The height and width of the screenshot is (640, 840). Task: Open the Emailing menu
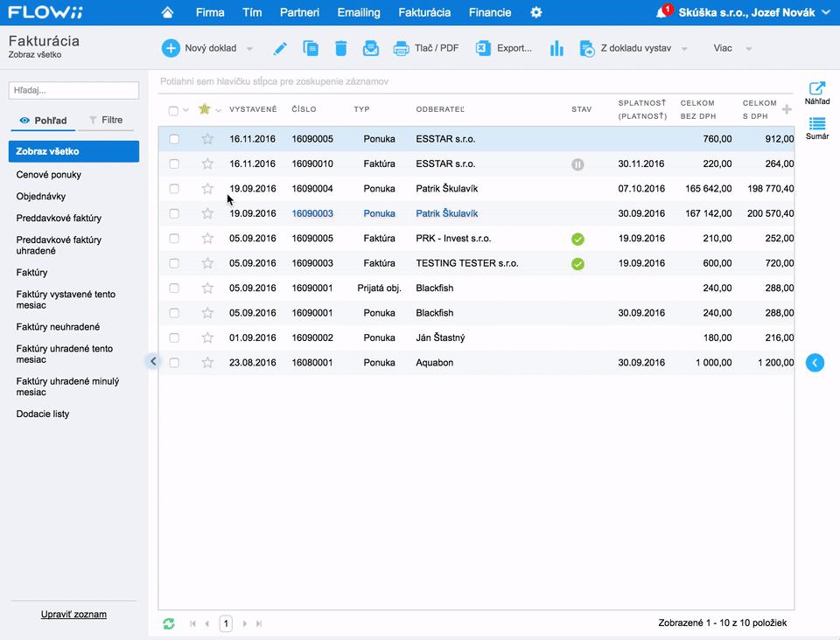[359, 12]
